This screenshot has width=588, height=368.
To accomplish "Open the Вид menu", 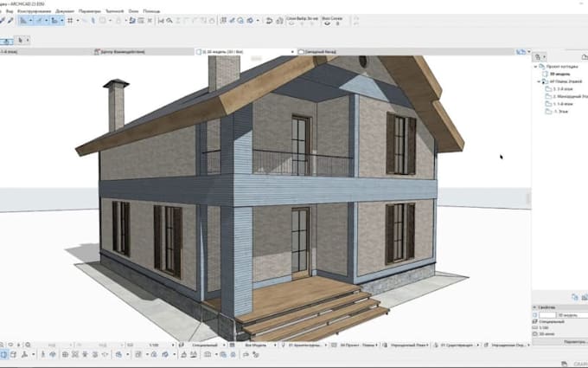I will click(x=10, y=11).
